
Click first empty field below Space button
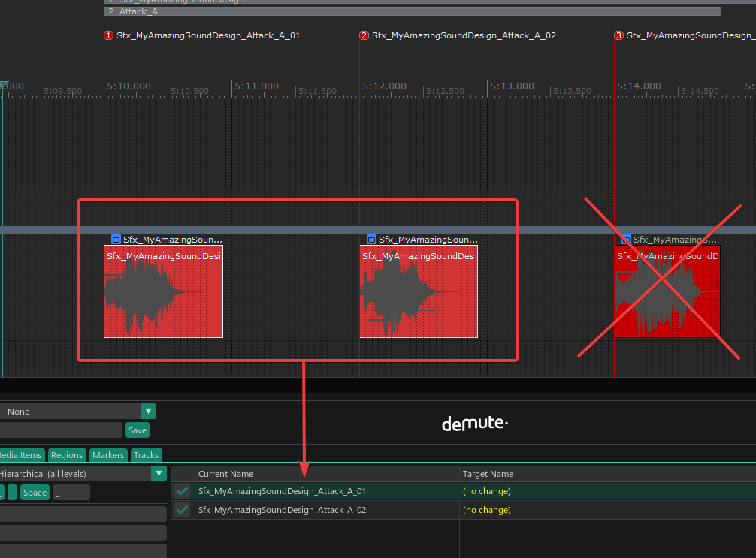tap(83, 514)
